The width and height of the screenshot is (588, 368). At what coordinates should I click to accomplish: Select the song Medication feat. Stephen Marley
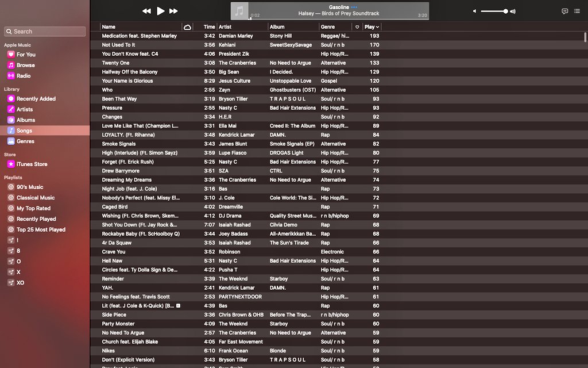139,36
